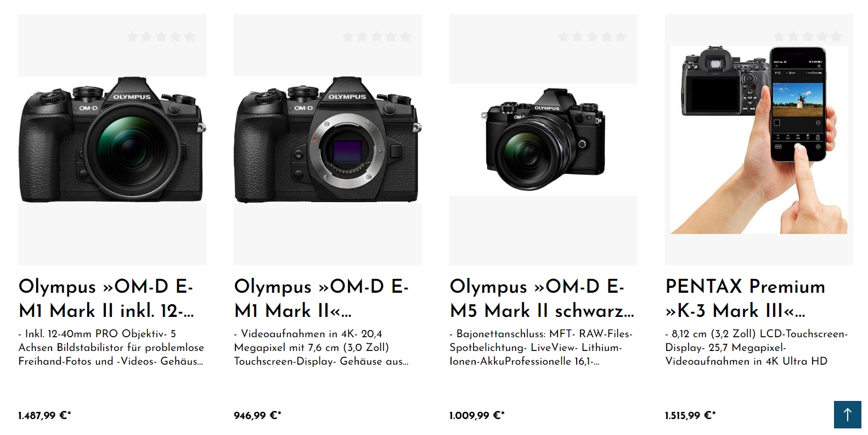
Task: Open the Olympus E-M5 Mark II camera image
Action: [x=543, y=140]
